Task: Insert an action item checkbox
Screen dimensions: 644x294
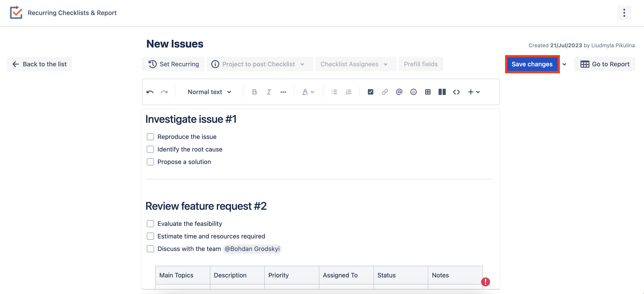Action: coord(371,92)
